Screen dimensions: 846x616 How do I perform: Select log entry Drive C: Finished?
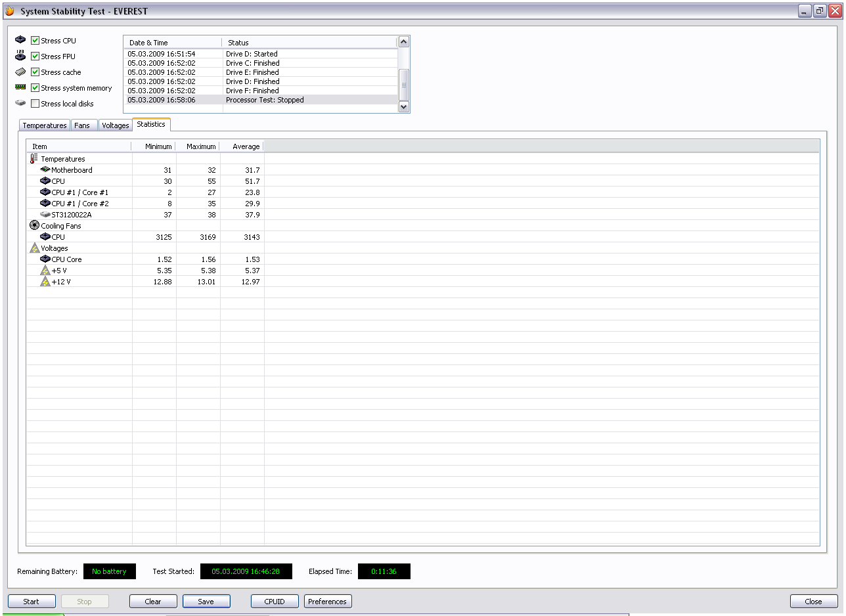pyautogui.click(x=261, y=63)
